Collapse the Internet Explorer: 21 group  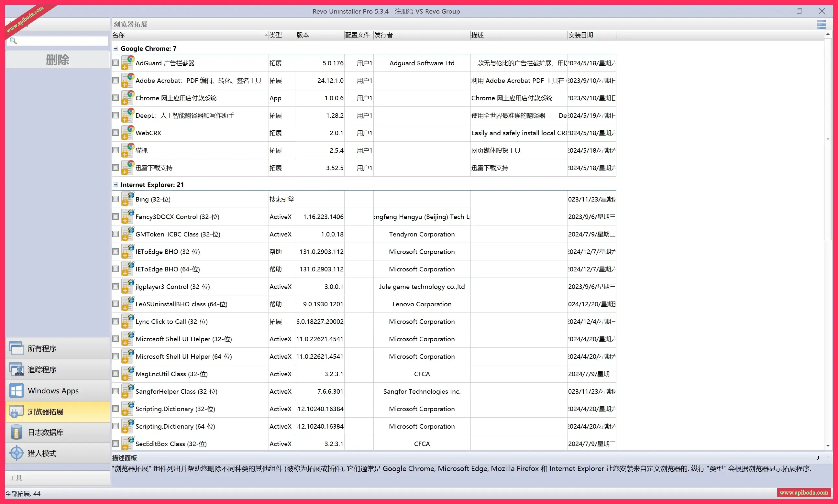pos(116,185)
